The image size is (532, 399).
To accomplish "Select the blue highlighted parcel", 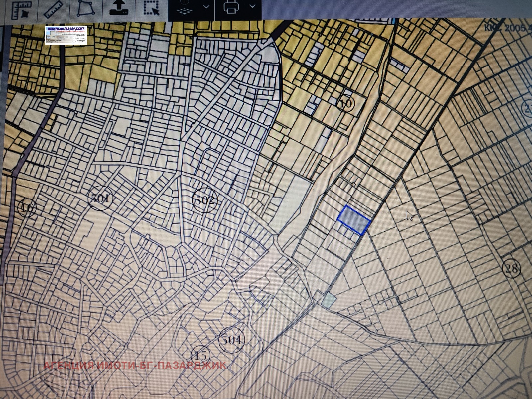I will [x=354, y=220].
